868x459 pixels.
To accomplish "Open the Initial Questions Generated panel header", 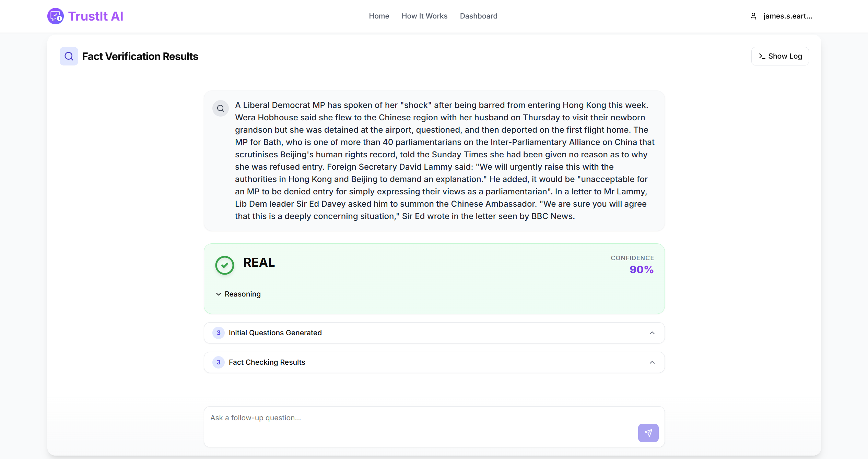I will coord(434,333).
